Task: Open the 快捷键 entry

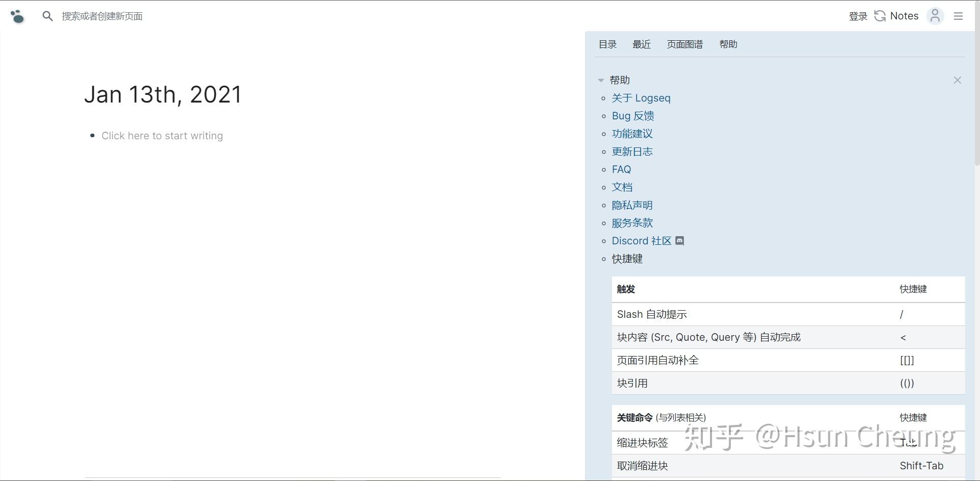Action: coord(627,259)
